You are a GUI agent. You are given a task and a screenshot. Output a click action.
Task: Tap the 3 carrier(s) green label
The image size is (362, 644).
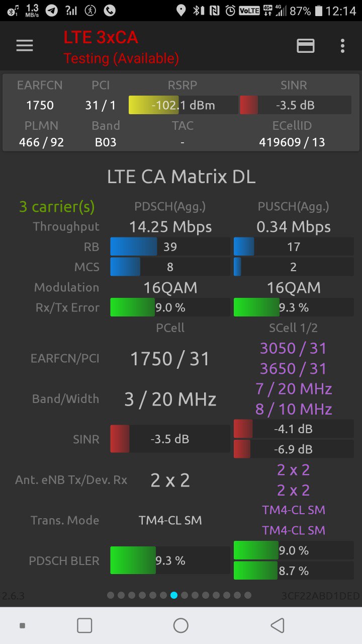(x=57, y=207)
